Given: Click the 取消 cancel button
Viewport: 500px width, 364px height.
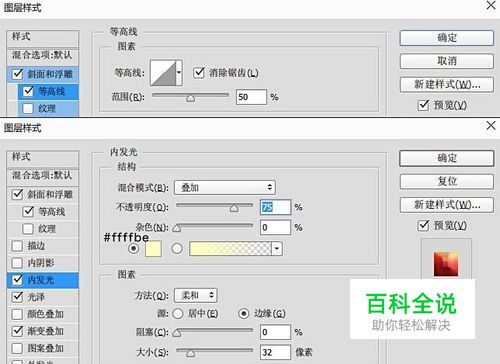Looking at the screenshot, I should click(x=447, y=61).
